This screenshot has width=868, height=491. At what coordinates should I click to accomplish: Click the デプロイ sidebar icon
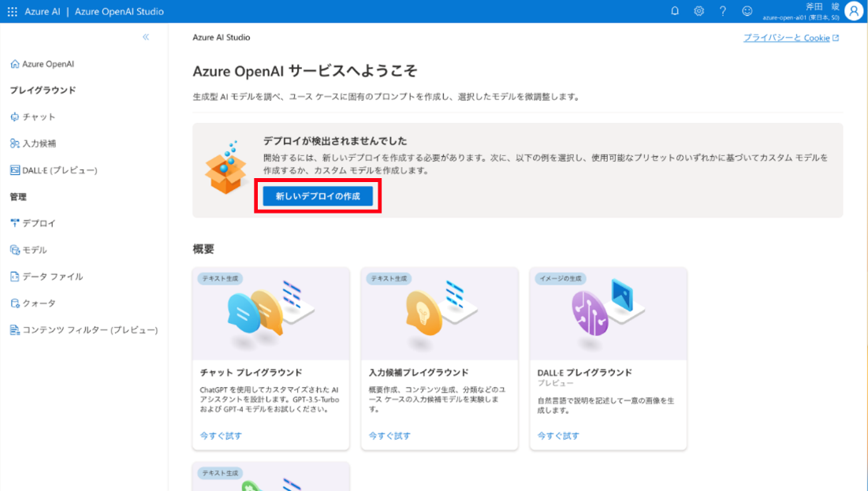(x=15, y=223)
